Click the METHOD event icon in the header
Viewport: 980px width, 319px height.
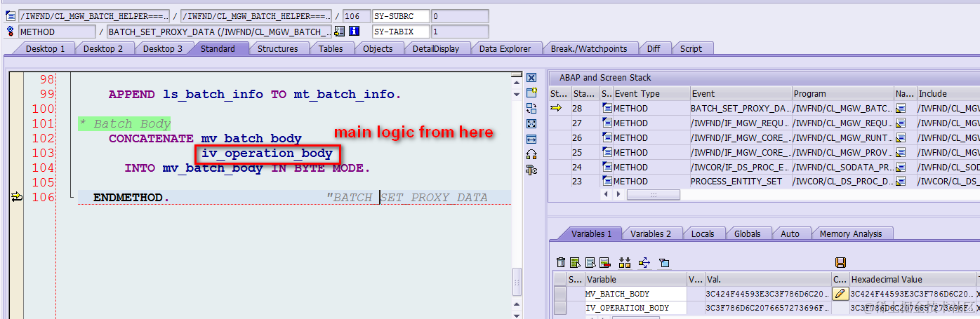pos(11,32)
